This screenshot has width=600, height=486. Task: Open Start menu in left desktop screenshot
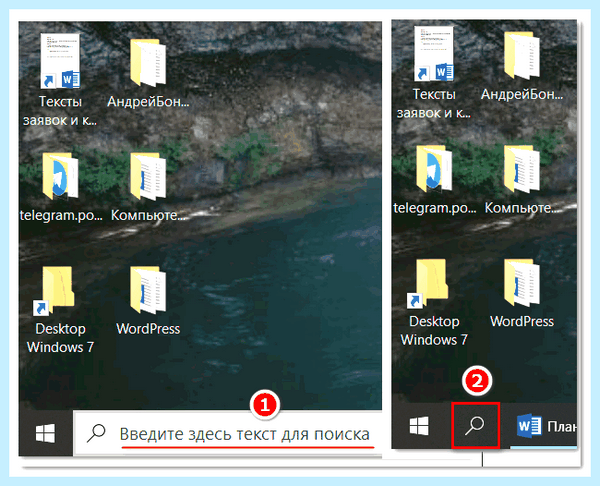coord(46,433)
